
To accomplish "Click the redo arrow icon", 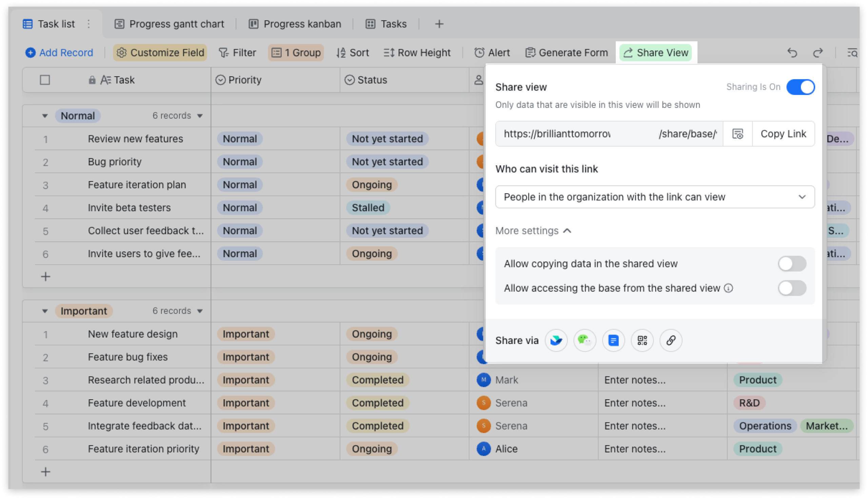I will point(817,53).
